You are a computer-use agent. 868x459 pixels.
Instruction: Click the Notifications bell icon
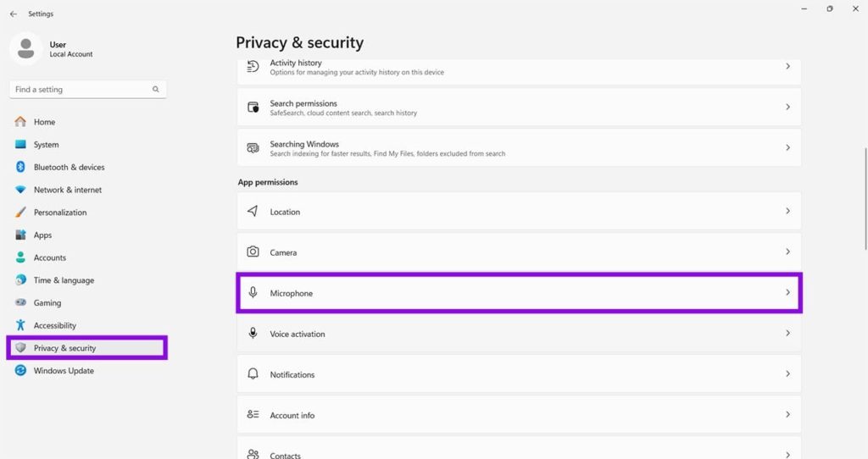click(x=253, y=373)
